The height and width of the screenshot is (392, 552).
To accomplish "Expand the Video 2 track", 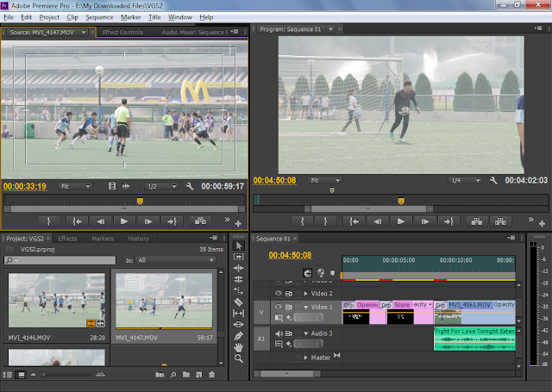I will pos(305,293).
